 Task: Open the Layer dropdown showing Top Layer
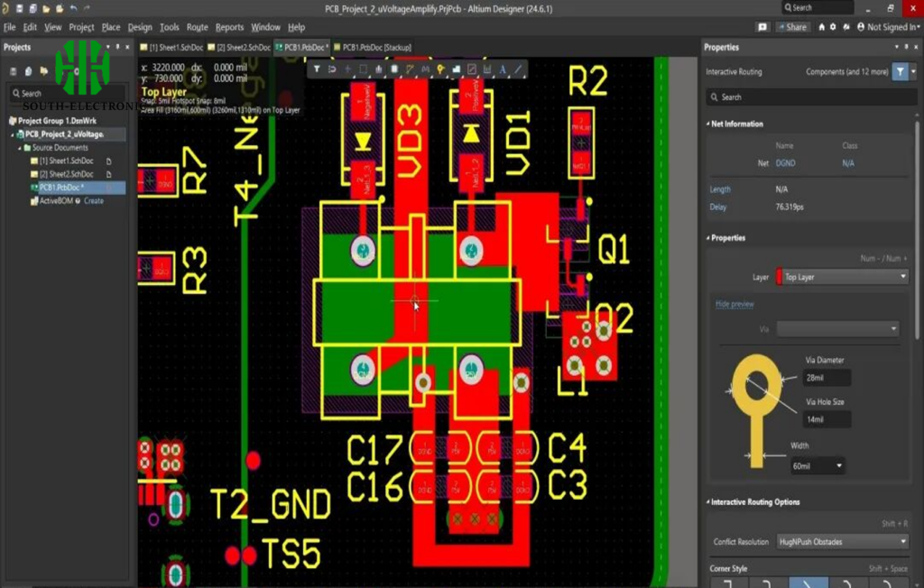[x=841, y=277]
